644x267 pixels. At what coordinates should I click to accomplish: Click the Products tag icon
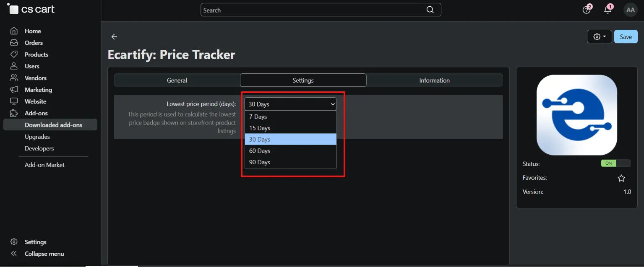(x=14, y=54)
